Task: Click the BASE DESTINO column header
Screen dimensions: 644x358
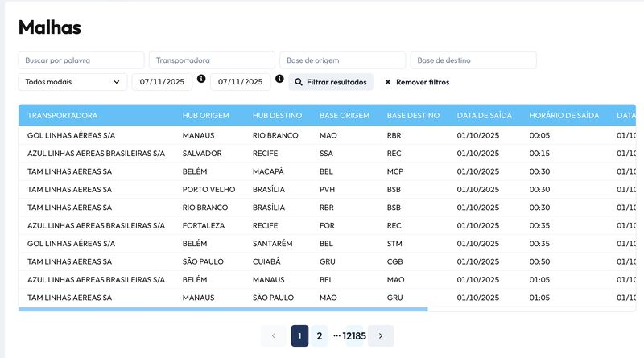Action: 413,115
